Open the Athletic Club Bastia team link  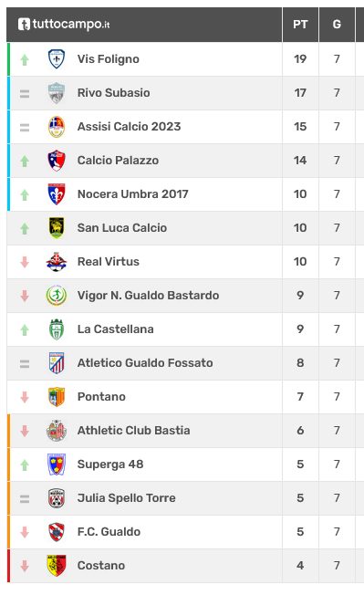[133, 431]
